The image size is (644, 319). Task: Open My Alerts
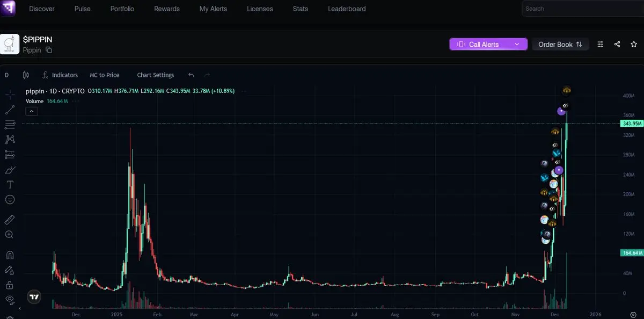click(213, 9)
